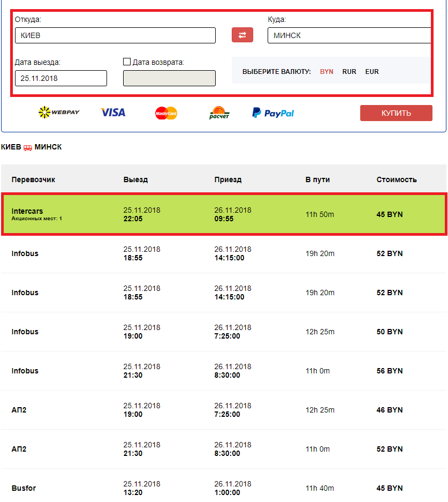Focus the Откуда field containing КИЕВ

115,35
